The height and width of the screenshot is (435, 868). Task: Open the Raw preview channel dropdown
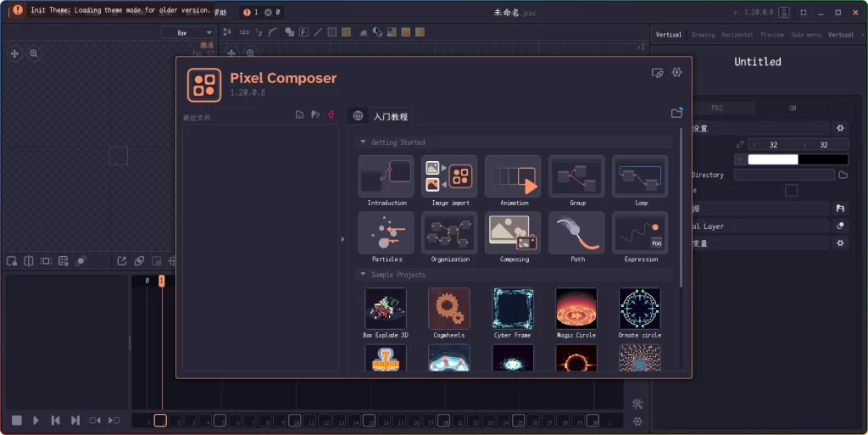pyautogui.click(x=187, y=33)
